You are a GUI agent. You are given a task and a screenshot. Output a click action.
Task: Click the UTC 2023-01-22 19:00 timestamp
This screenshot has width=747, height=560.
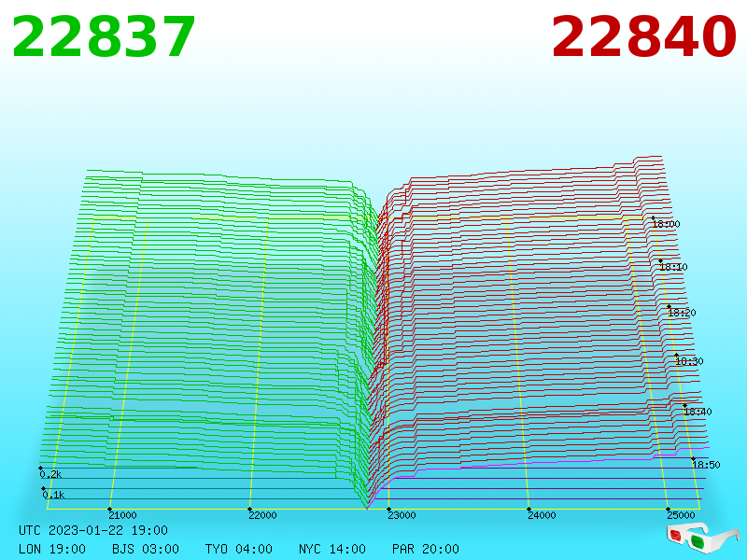click(x=93, y=530)
